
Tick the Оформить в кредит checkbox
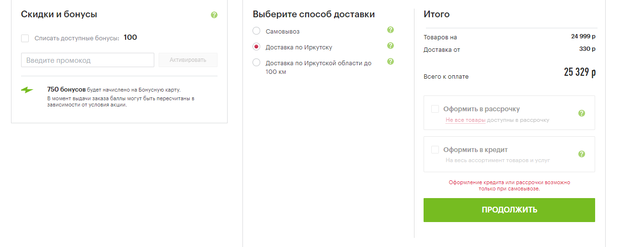point(435,150)
